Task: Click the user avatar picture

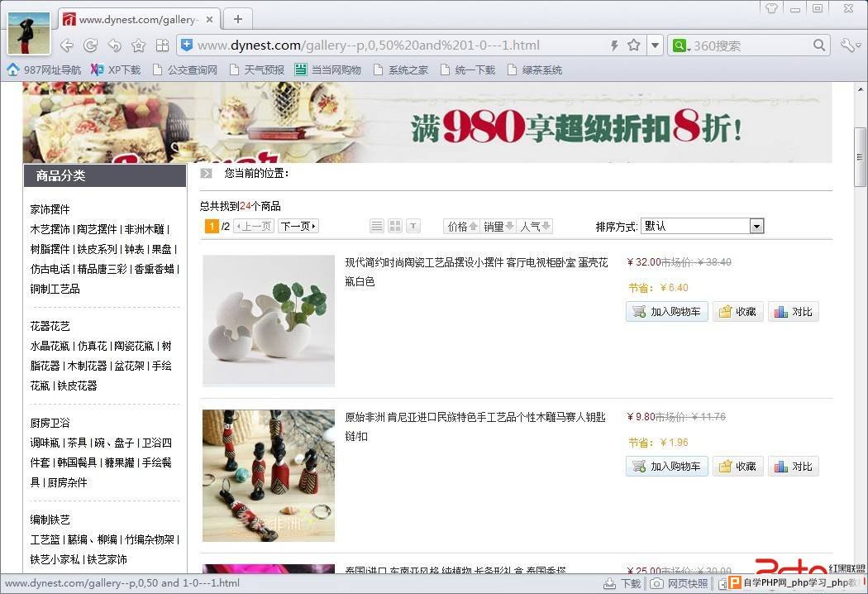Action: click(x=29, y=33)
